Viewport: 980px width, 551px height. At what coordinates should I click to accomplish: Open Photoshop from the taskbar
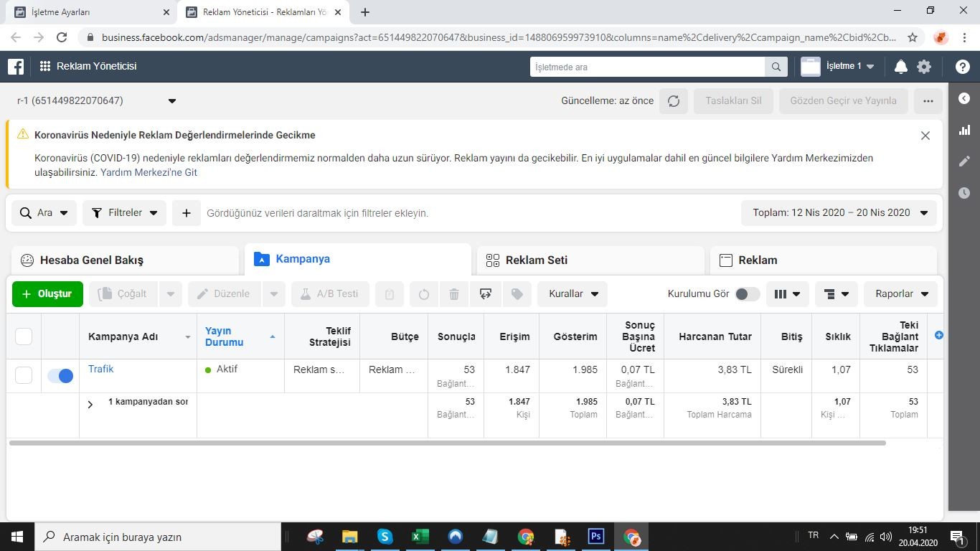(595, 537)
